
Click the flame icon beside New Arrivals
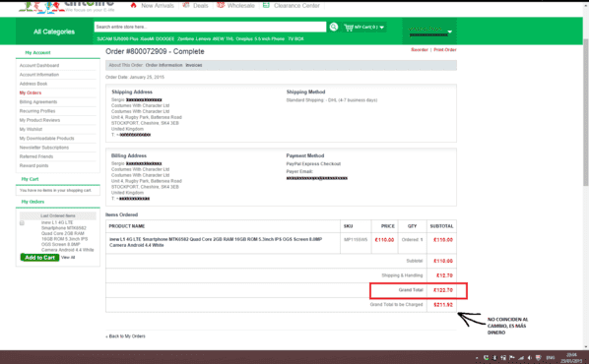click(133, 5)
